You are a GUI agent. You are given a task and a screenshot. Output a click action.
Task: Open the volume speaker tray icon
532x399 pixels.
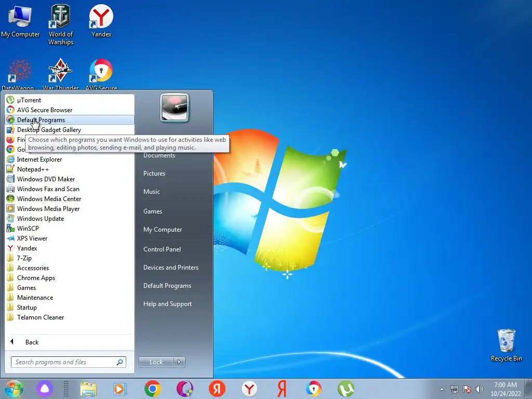click(x=480, y=389)
